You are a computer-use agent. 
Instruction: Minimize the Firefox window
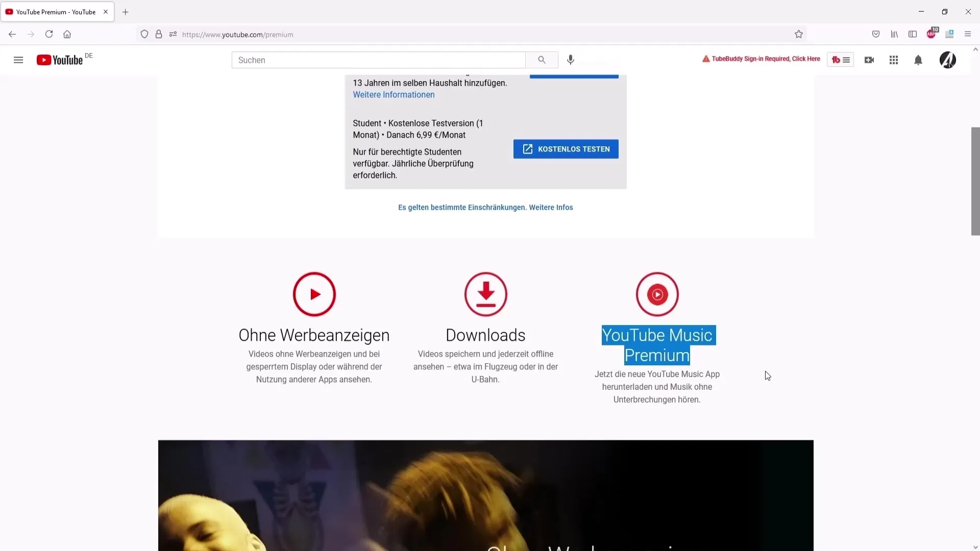click(x=921, y=12)
